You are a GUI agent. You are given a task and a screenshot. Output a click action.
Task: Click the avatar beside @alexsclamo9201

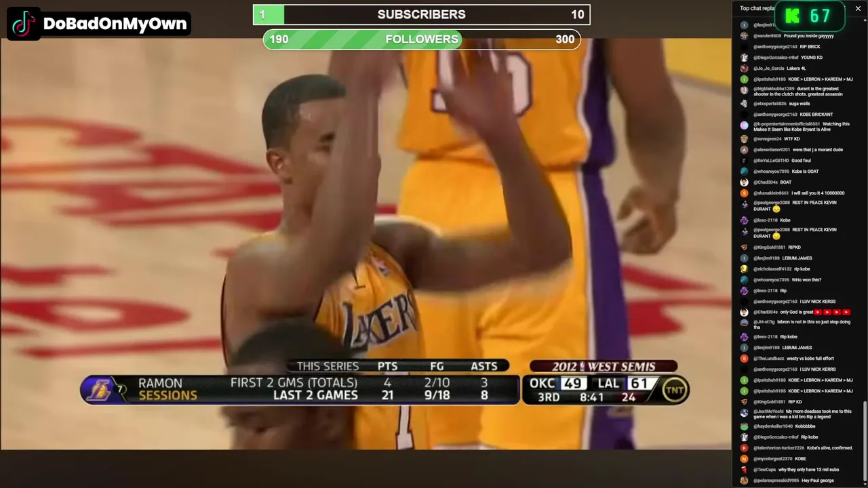pos(744,150)
